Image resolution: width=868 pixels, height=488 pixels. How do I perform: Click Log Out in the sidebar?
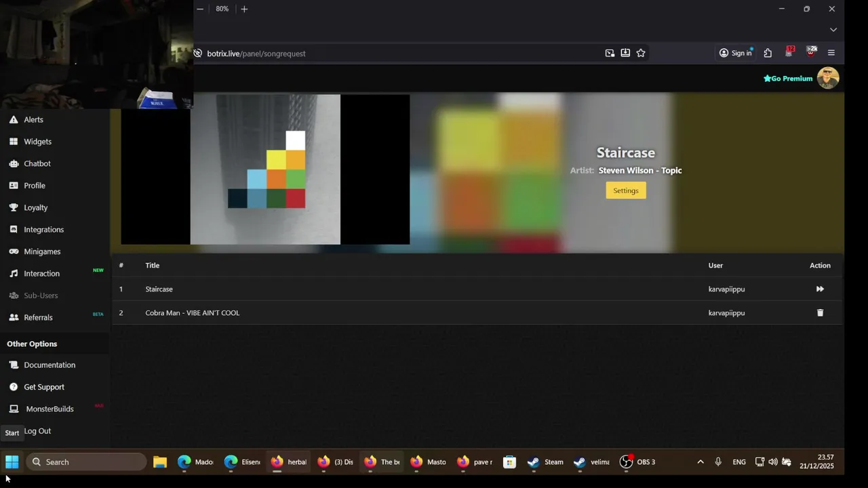pyautogui.click(x=37, y=431)
